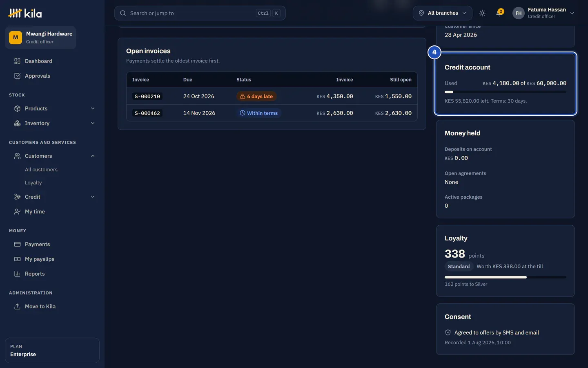Screen dimensions: 588x368
Task: Go to All customers
Action: pos(41,170)
